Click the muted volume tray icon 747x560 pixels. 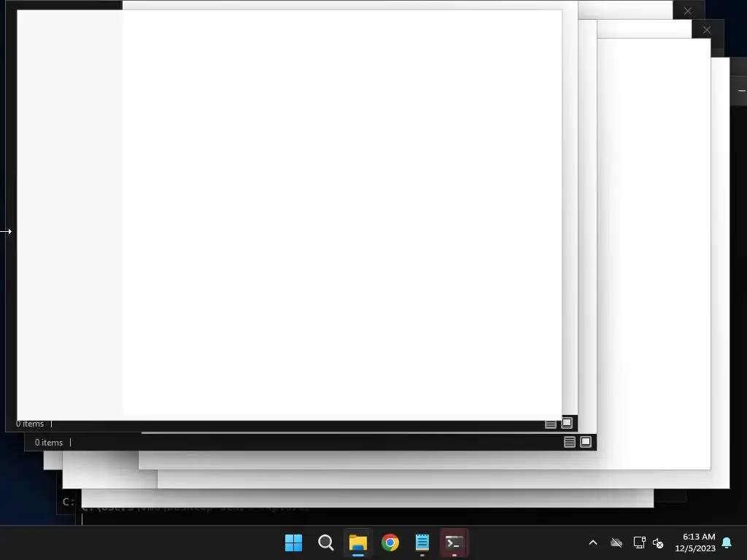tap(658, 542)
